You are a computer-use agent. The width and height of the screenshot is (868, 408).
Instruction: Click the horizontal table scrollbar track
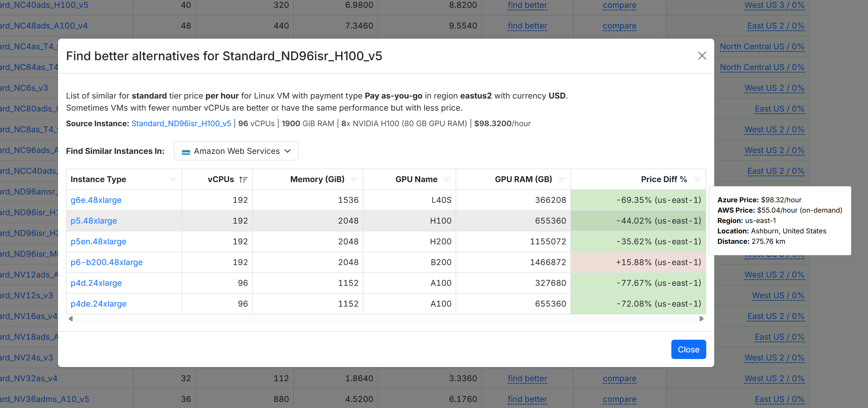coord(386,318)
